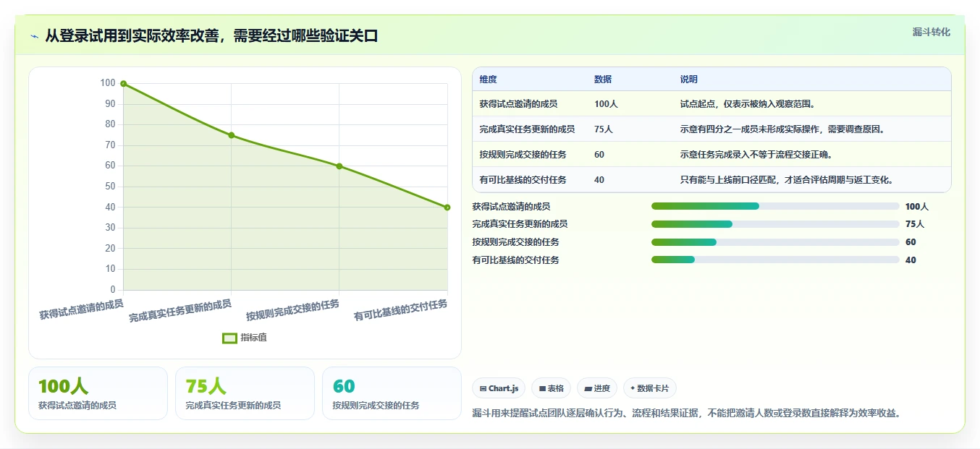Click the chart data point at value 40
980x449 pixels.
447,208
